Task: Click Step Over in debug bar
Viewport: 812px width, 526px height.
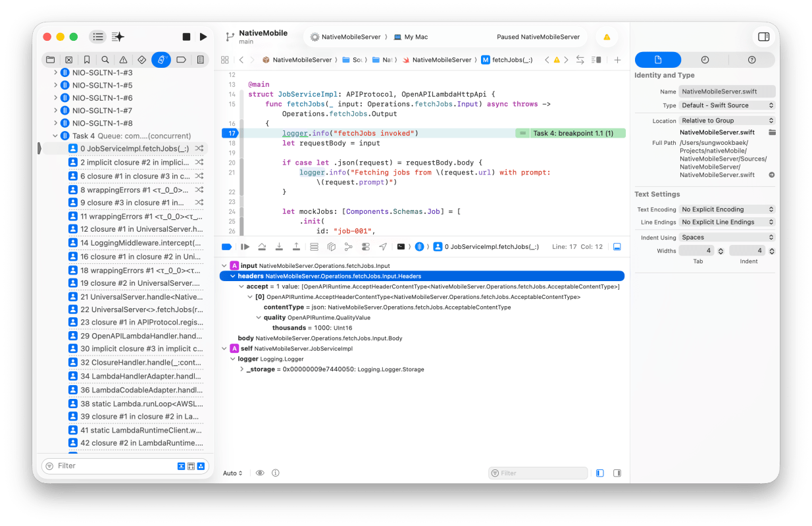Action: pos(262,247)
